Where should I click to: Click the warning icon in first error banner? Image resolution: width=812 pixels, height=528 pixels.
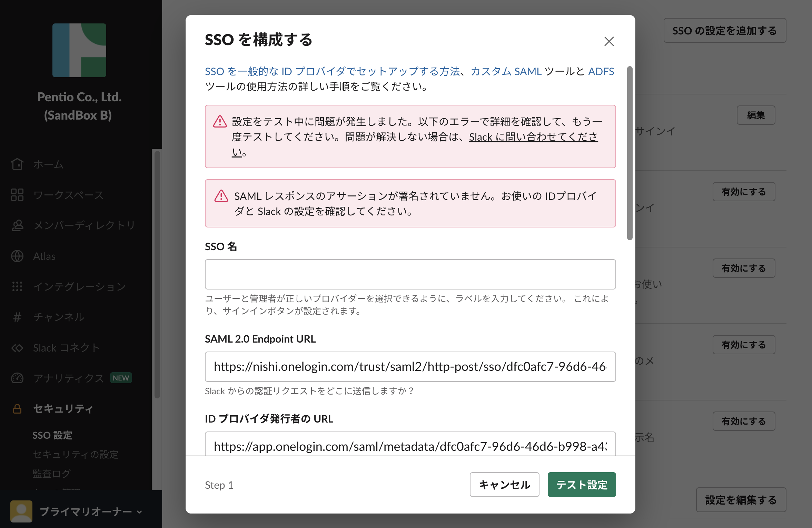pos(220,122)
